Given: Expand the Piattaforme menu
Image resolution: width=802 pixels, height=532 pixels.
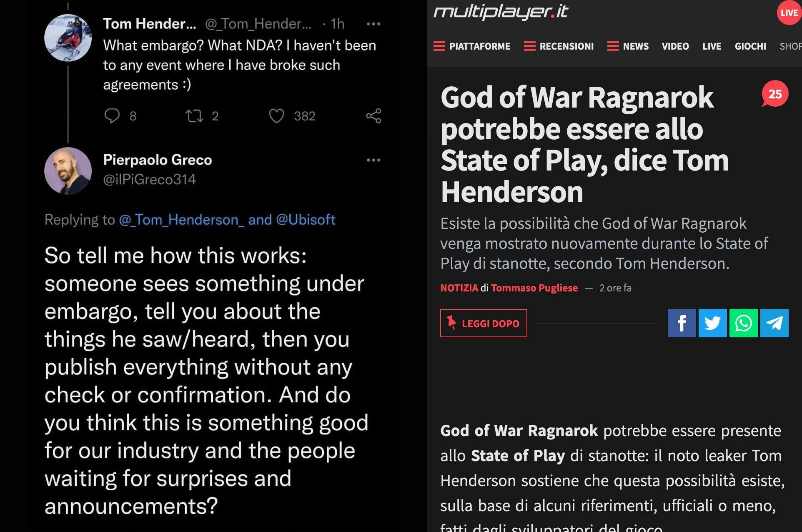Looking at the screenshot, I should 471,46.
